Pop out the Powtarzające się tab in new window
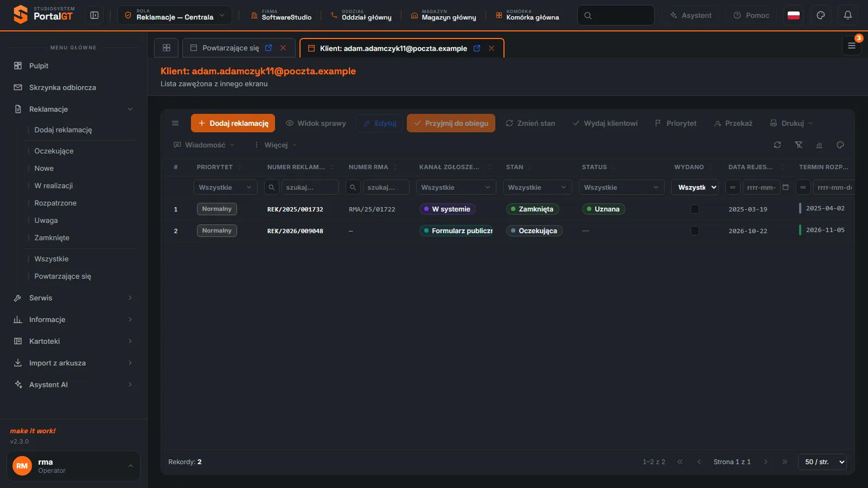Viewport: 868px width, 488px height. (269, 48)
